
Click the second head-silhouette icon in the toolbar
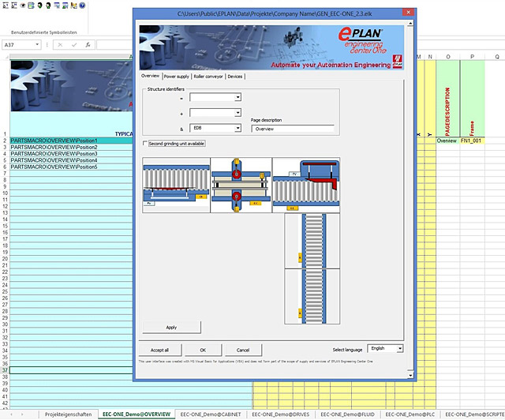tap(48, 6)
